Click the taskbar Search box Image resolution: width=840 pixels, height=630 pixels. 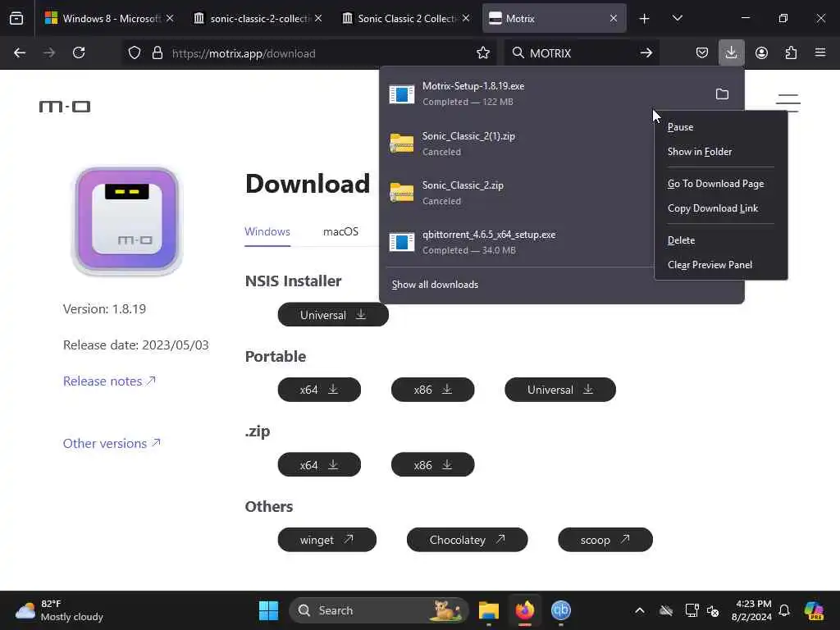click(379, 610)
